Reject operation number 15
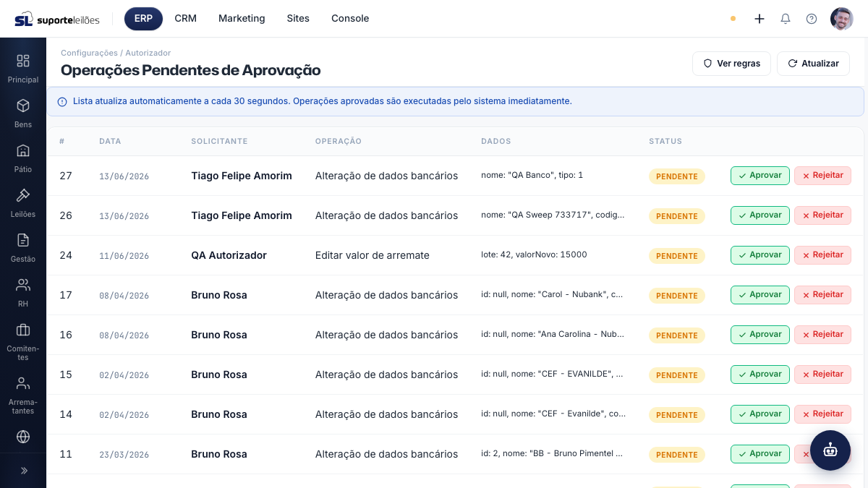Screen dimensions: 868x488 [x=822, y=374]
